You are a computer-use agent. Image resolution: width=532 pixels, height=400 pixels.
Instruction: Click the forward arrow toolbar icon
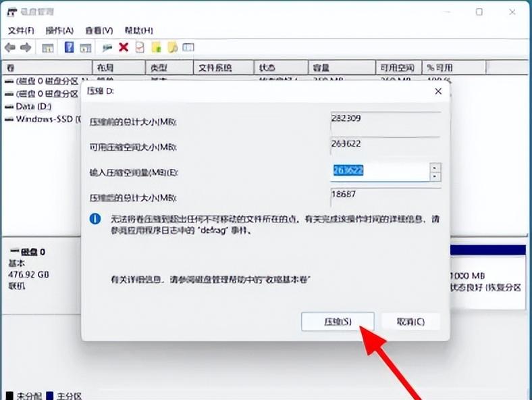(x=26, y=47)
